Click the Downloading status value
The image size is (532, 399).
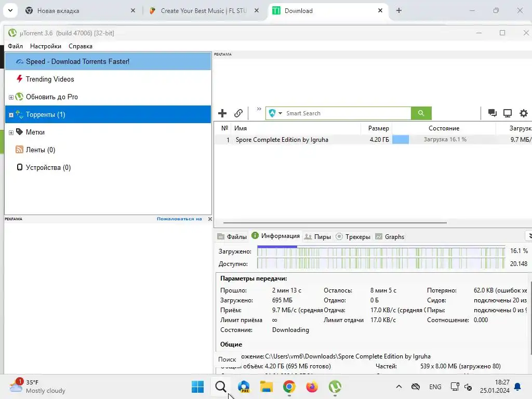(x=290, y=330)
